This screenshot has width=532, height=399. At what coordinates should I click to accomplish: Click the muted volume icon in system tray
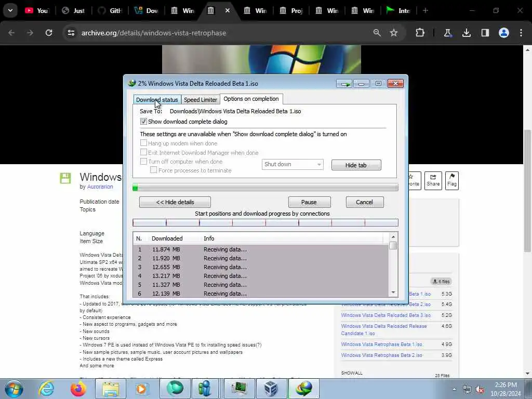(x=480, y=390)
